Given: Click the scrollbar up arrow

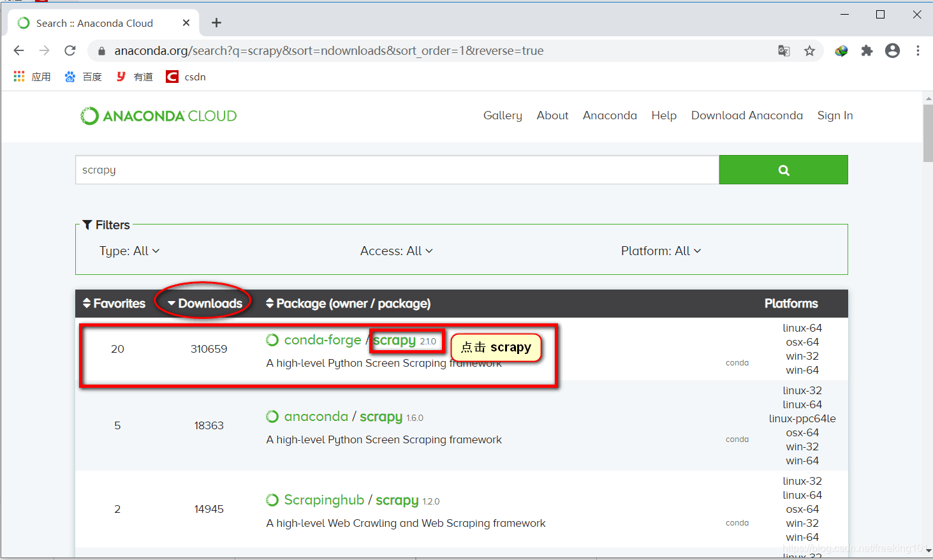Looking at the screenshot, I should point(928,98).
